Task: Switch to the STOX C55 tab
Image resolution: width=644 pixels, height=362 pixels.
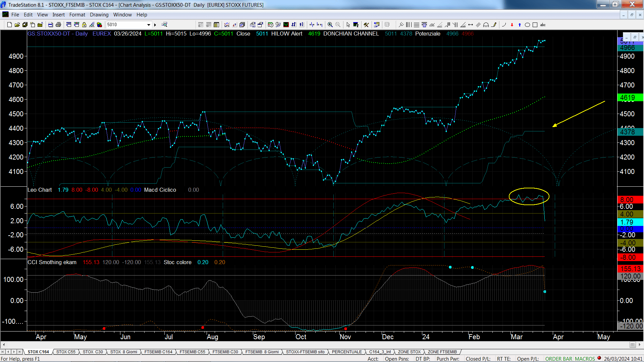Action: pyautogui.click(x=66, y=352)
